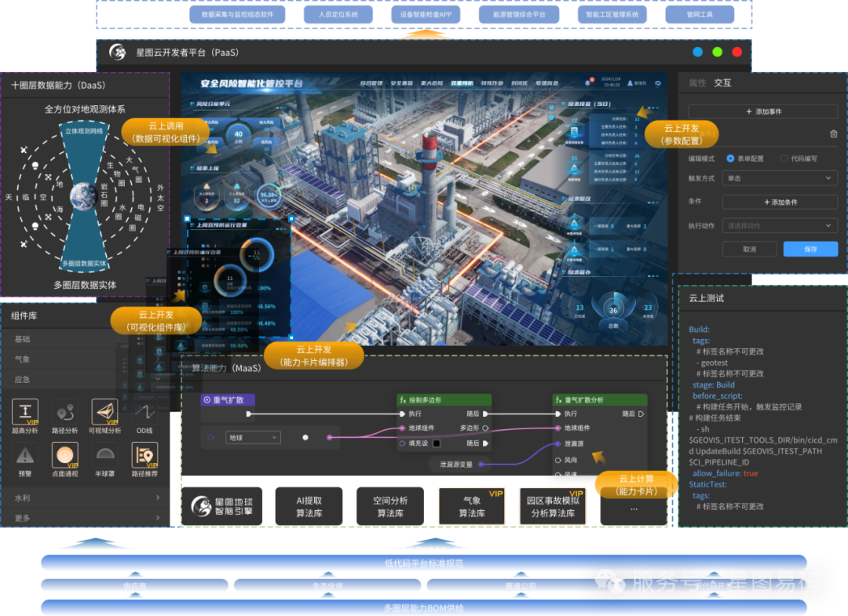The width and height of the screenshot is (848, 616).
Task: Click the 管网工具 box
Action: point(700,15)
